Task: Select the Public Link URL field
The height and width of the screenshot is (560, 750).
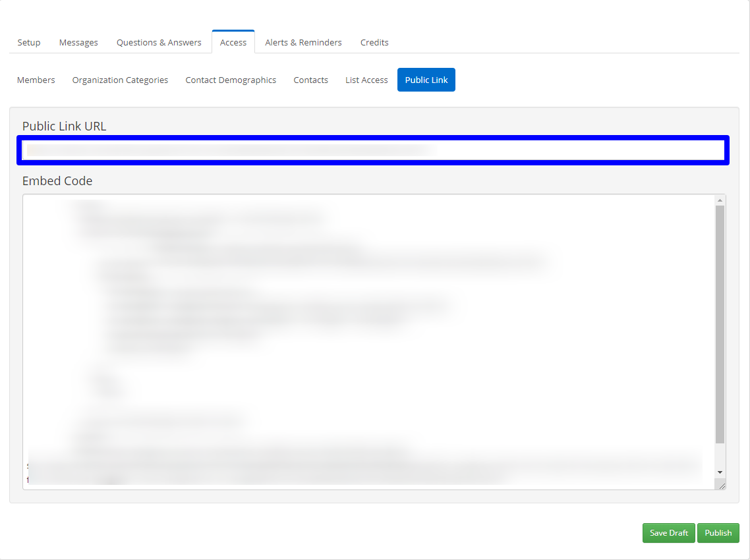Action: [373, 150]
